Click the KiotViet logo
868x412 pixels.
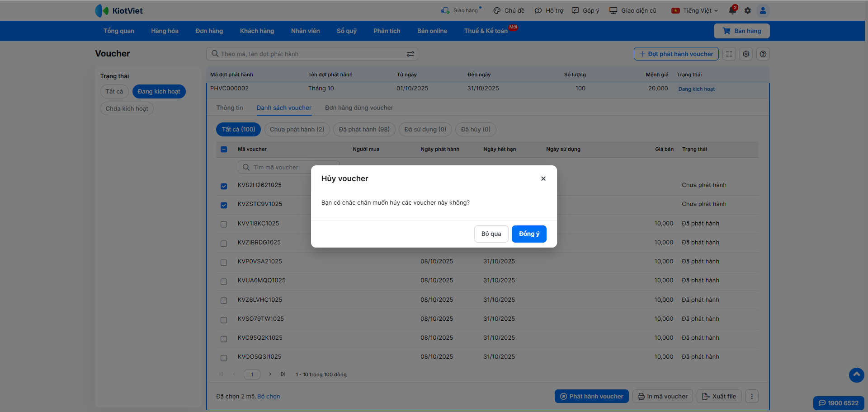(x=119, y=10)
